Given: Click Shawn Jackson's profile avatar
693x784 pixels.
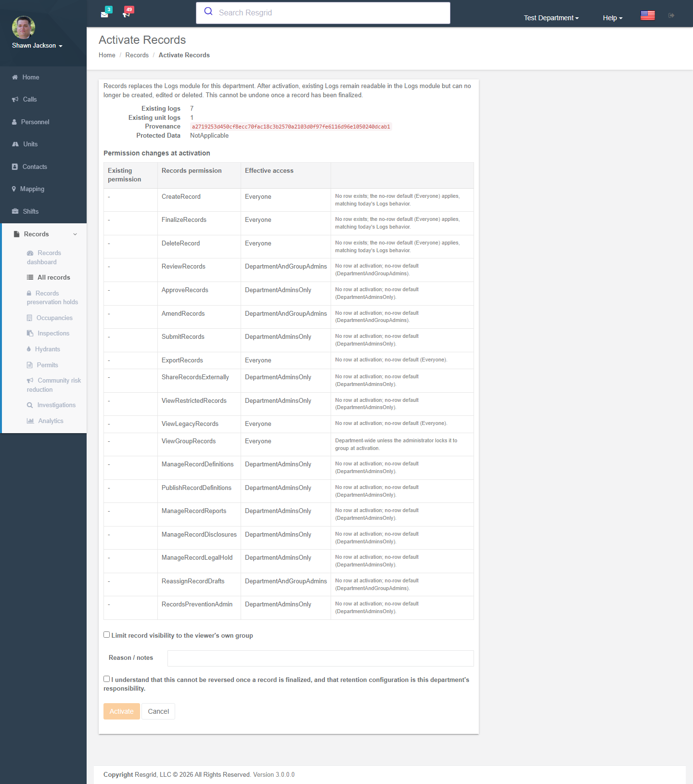Looking at the screenshot, I should 24,27.
